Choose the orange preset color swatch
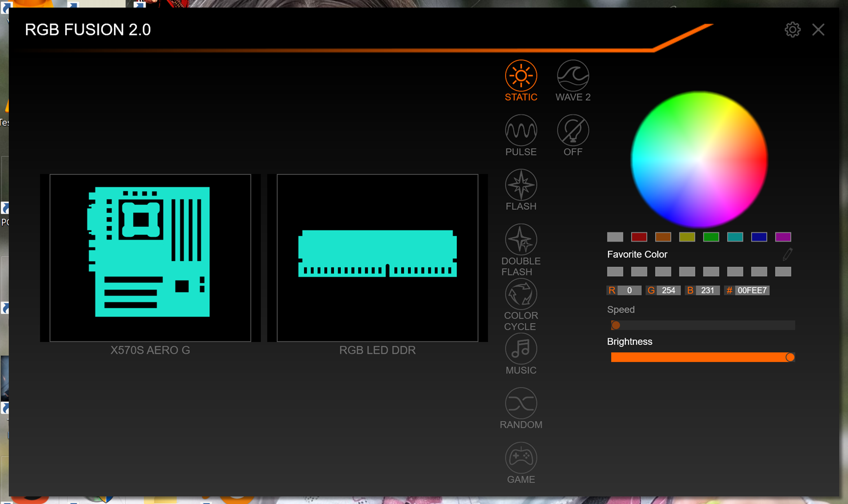This screenshot has height=504, width=848. [663, 237]
